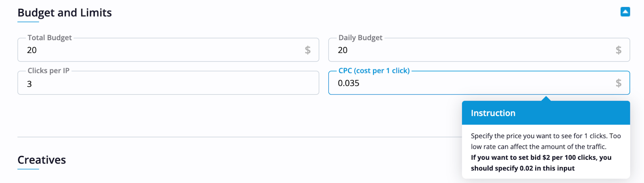Click the 'Specify the price' tooltip text
The height and width of the screenshot is (183, 644).
click(x=546, y=141)
